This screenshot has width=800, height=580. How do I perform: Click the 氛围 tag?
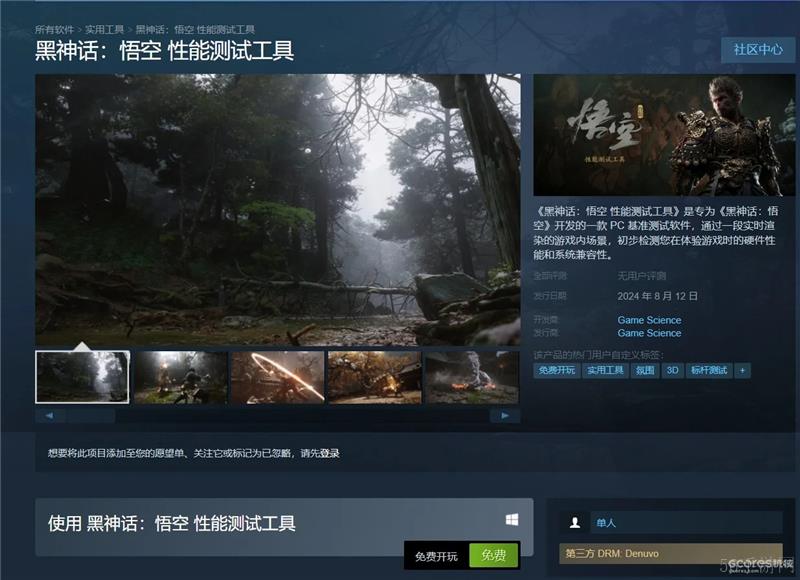(x=645, y=370)
